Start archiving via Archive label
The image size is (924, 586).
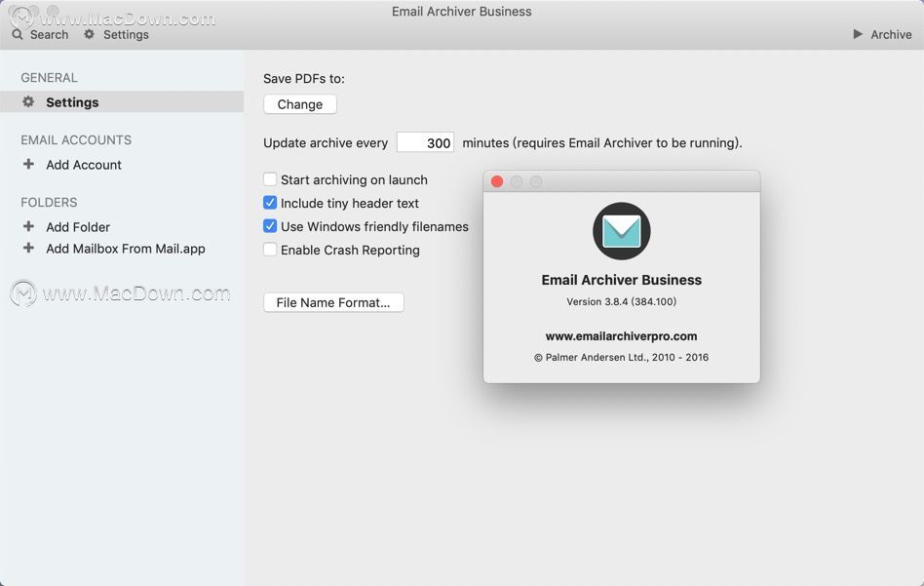click(891, 35)
